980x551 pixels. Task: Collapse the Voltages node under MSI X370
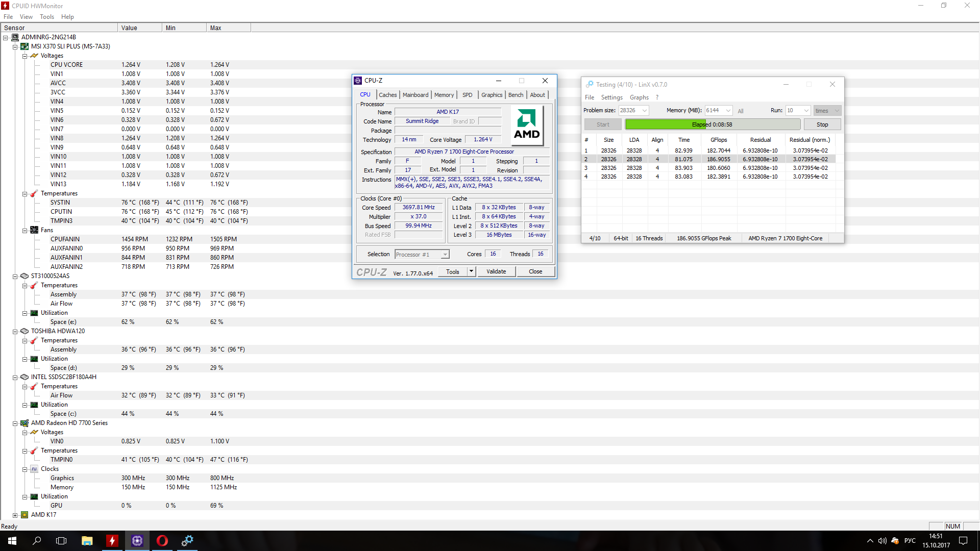(24, 56)
